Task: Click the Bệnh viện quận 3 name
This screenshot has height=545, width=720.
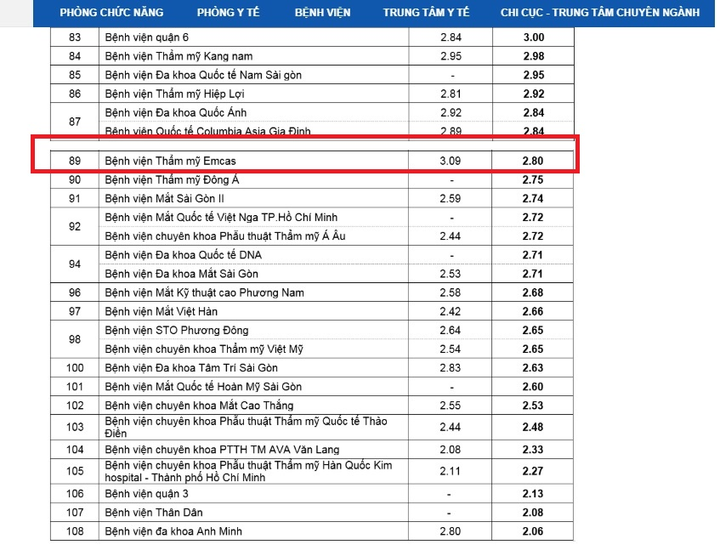Action: click(147, 494)
